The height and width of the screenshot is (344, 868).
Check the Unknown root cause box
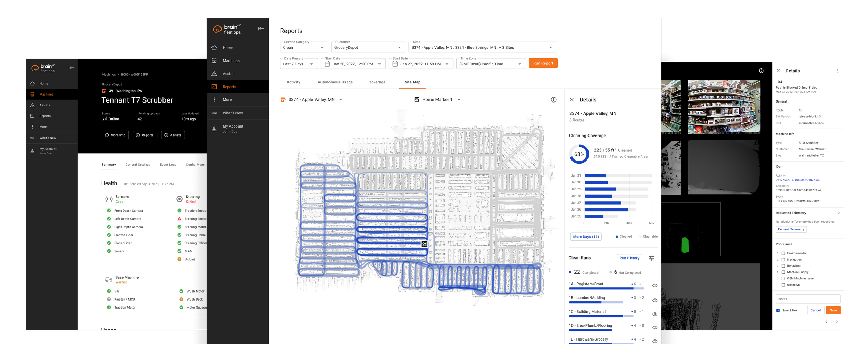coord(783,285)
